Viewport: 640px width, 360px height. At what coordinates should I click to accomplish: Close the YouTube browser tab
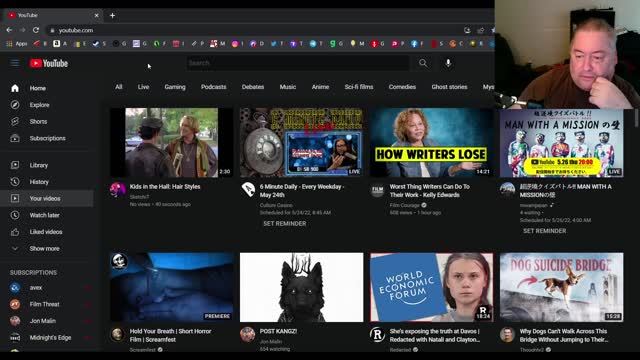tap(96, 16)
